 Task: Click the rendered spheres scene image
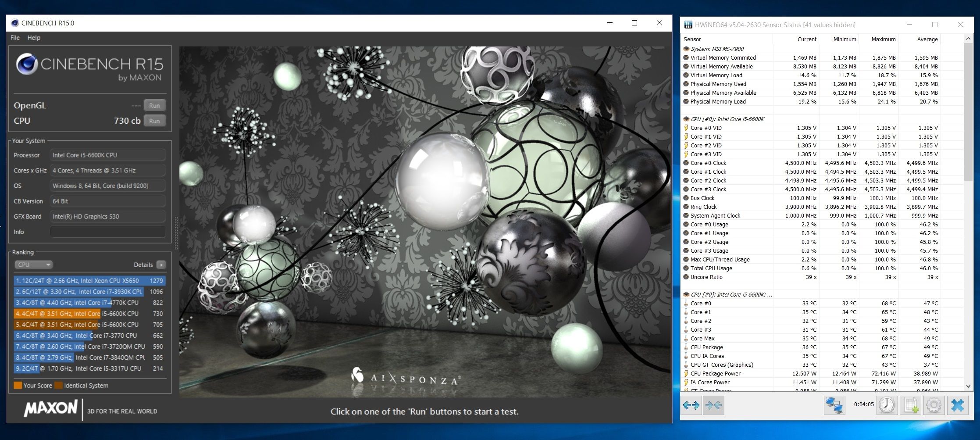point(424,222)
